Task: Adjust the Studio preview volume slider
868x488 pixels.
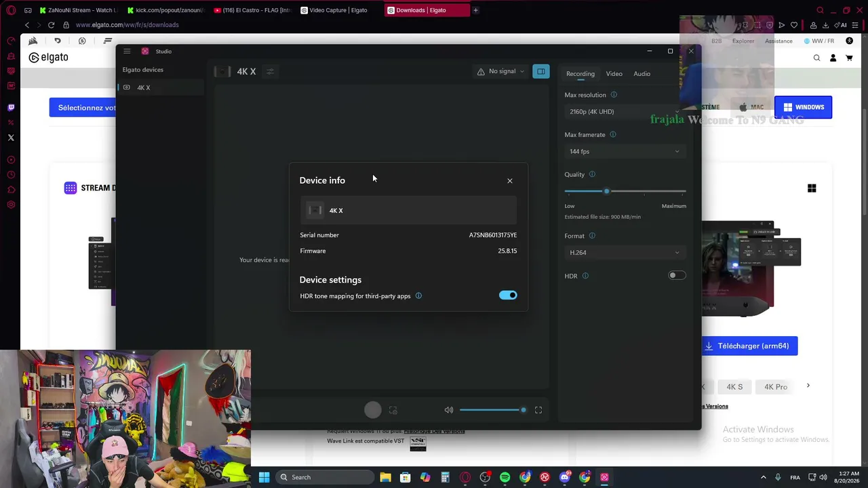Action: (x=492, y=410)
